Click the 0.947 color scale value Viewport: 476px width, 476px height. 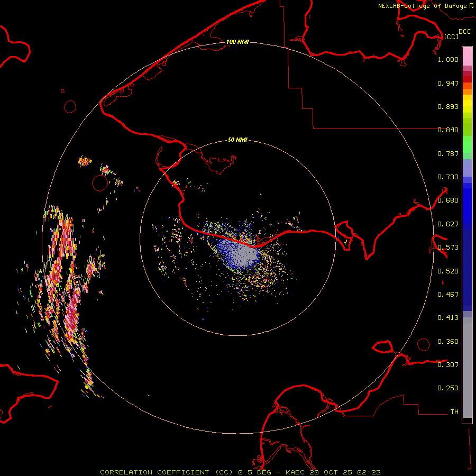point(448,83)
